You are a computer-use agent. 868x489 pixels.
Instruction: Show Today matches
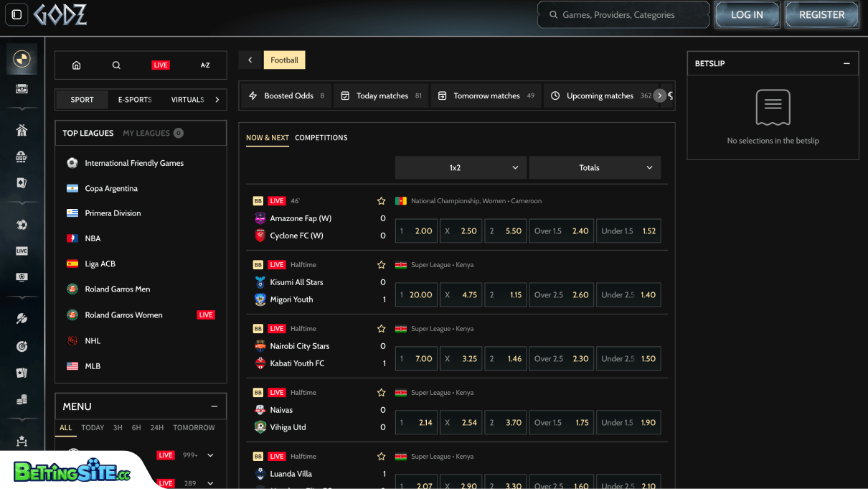click(x=381, y=96)
